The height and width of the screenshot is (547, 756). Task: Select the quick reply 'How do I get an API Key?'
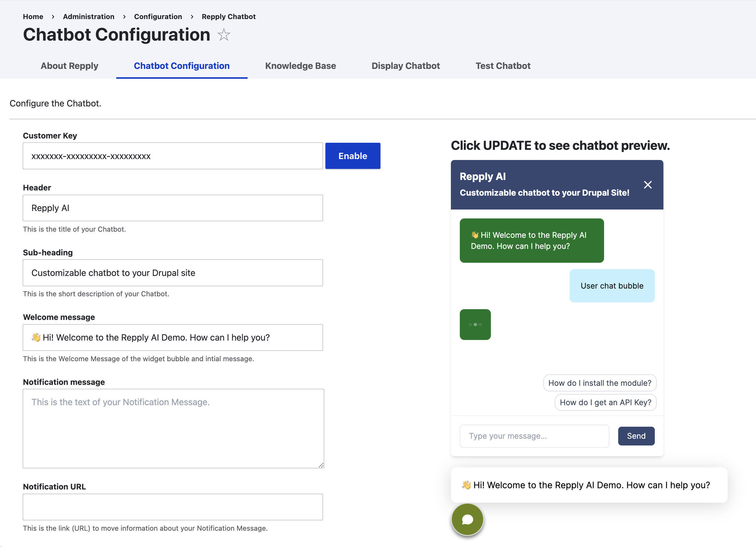click(x=605, y=402)
